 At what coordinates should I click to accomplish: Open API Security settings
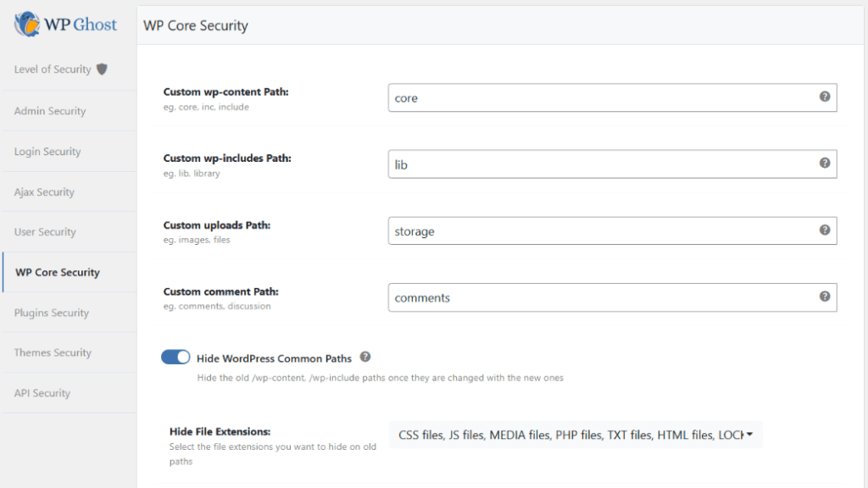(x=42, y=393)
